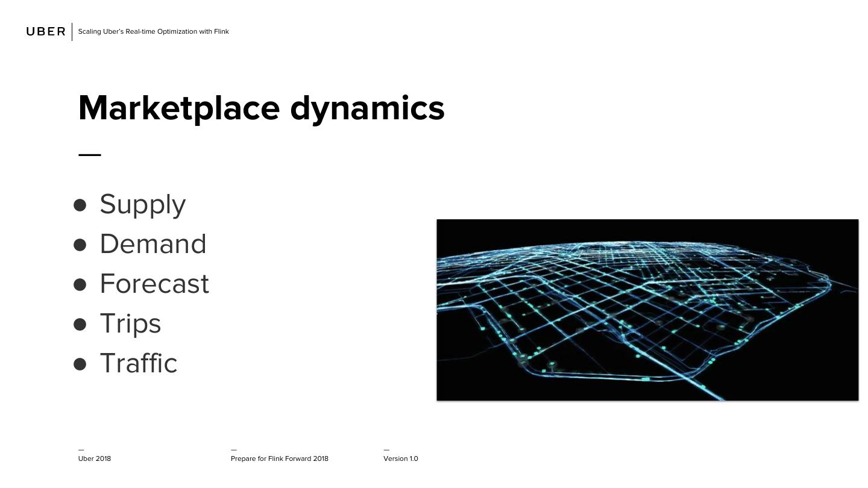Click the bullet dot beside Traffic

coord(80,364)
